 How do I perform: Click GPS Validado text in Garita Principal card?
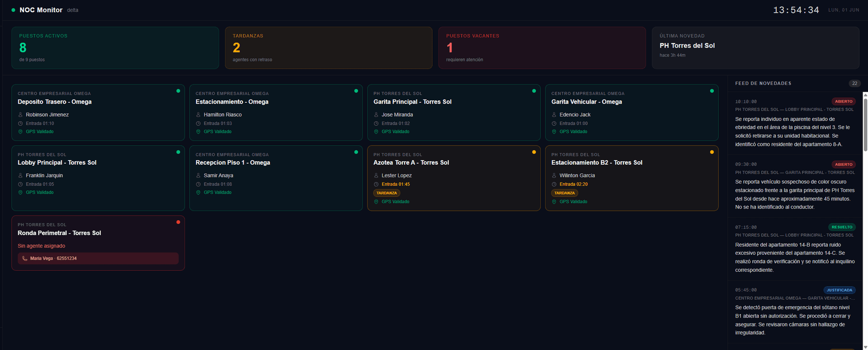[x=395, y=132]
